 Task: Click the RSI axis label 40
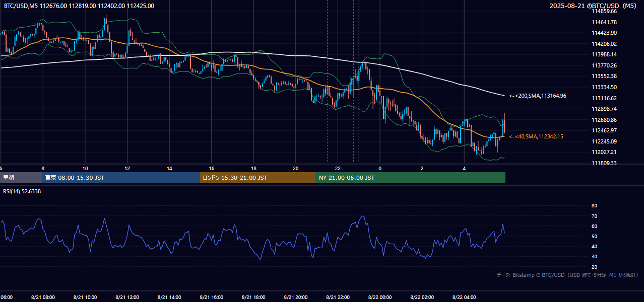pos(594,246)
